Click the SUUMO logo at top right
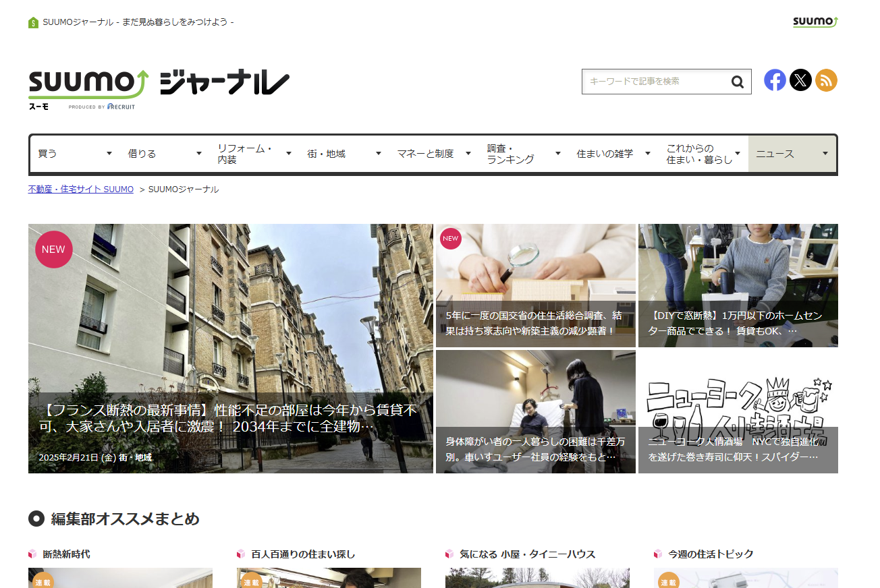Screen dimensions: 880x588 [815, 22]
